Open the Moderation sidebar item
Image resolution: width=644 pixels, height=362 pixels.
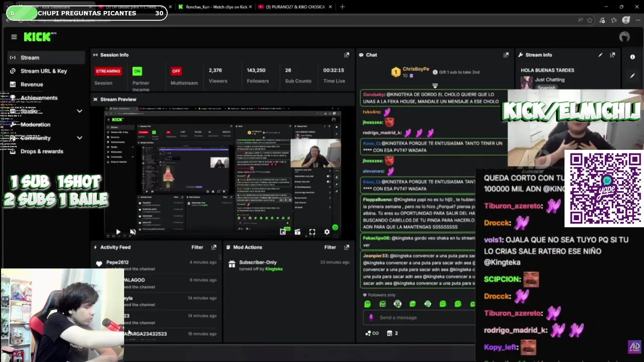(x=35, y=125)
